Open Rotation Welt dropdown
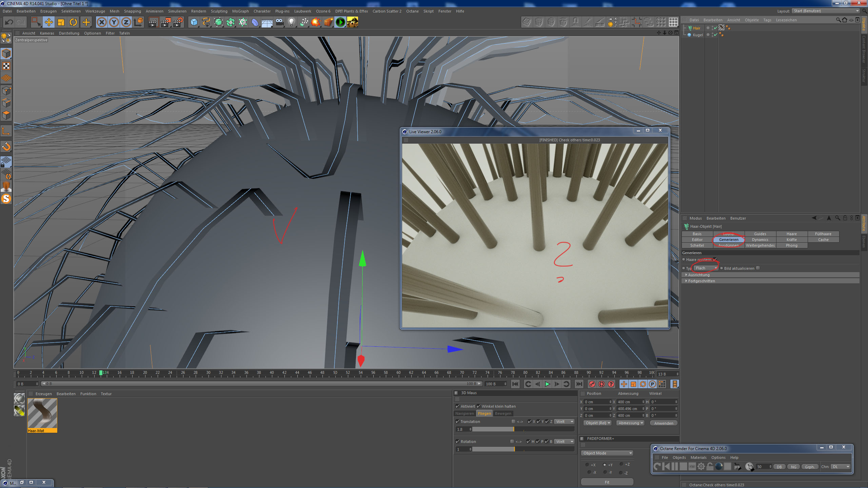Viewport: 868px width, 488px height. 565,442
